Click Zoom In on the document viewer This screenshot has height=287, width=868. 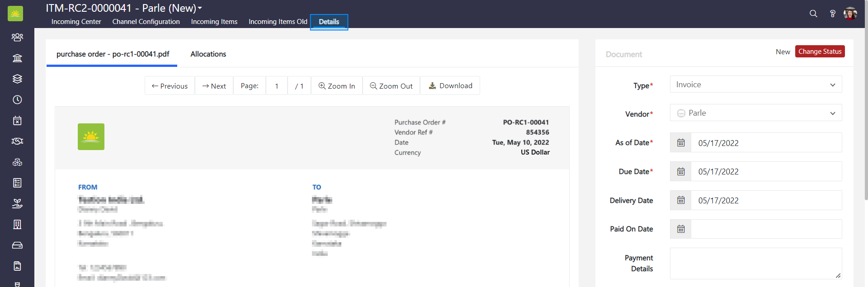tap(337, 86)
